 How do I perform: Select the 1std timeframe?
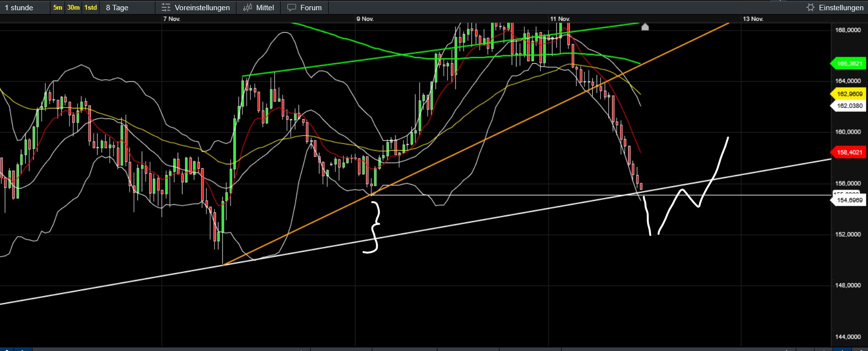pyautogui.click(x=91, y=8)
